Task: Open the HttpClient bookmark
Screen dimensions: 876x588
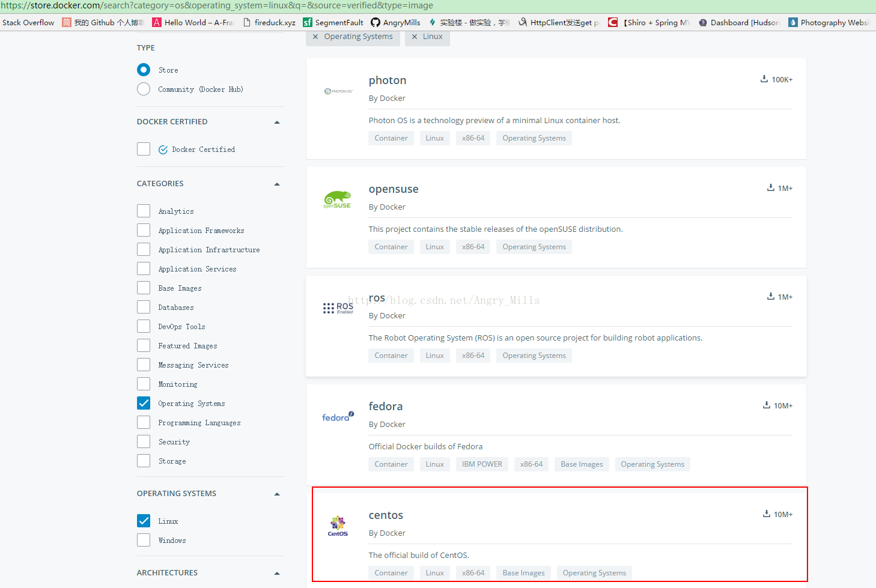Action: click(x=559, y=22)
